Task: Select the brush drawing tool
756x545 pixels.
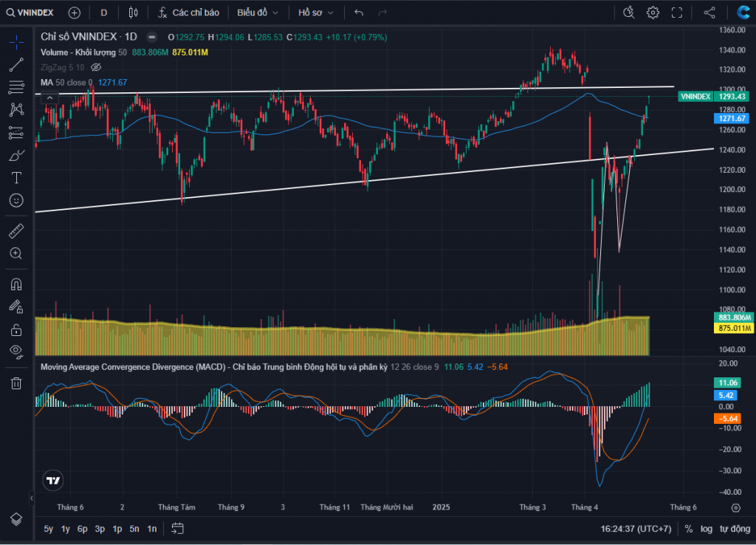Action: coord(16,155)
